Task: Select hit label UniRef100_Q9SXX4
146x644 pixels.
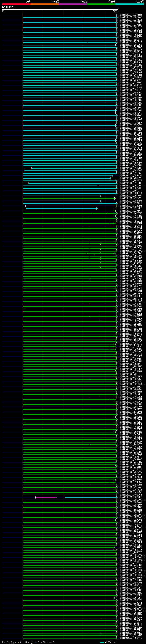Action: tap(131, 30)
